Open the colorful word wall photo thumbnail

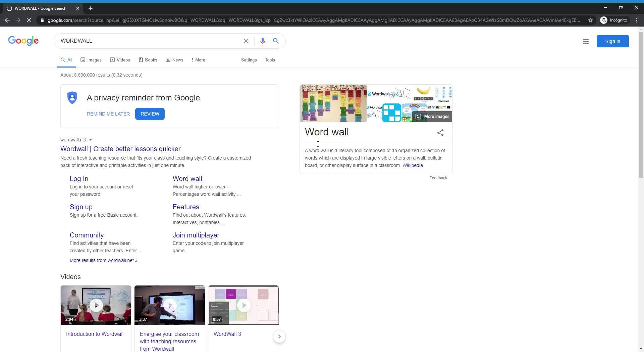click(x=333, y=103)
